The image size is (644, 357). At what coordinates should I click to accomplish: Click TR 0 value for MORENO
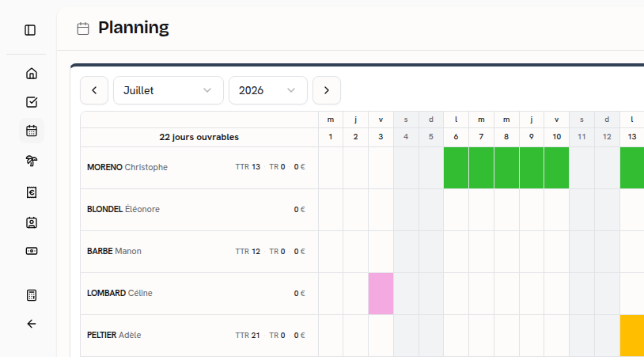277,167
